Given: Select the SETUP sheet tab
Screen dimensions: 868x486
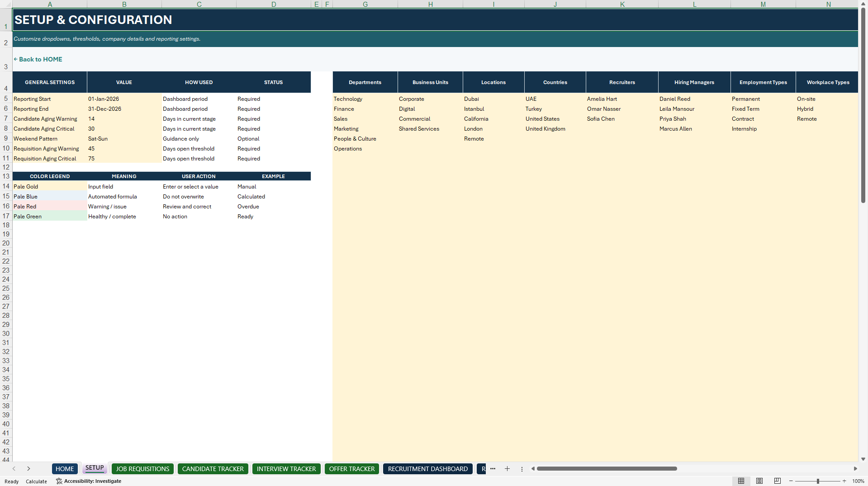Looking at the screenshot, I should point(95,468).
